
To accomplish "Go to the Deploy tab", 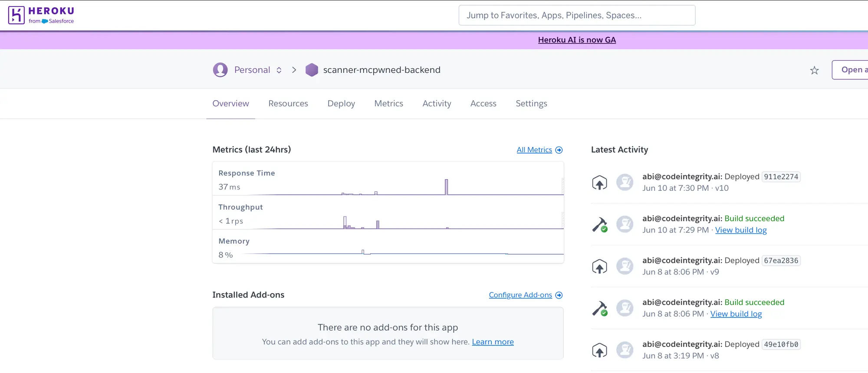I will coord(341,104).
